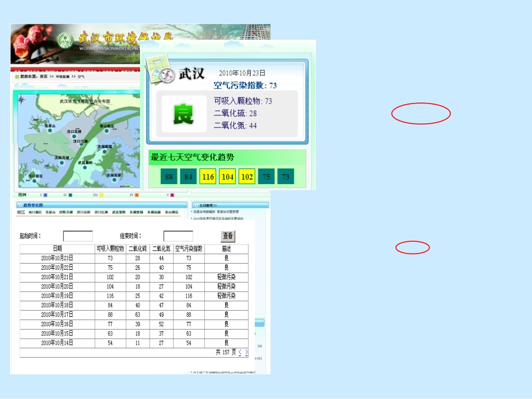The width and height of the screenshot is (532, 399).
Task: Click the blue level I legend swatch
Action: point(45,195)
